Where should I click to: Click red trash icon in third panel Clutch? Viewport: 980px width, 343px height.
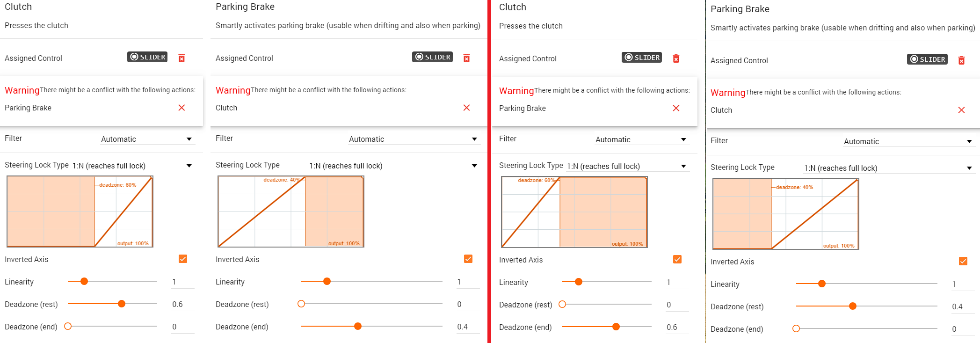(676, 58)
